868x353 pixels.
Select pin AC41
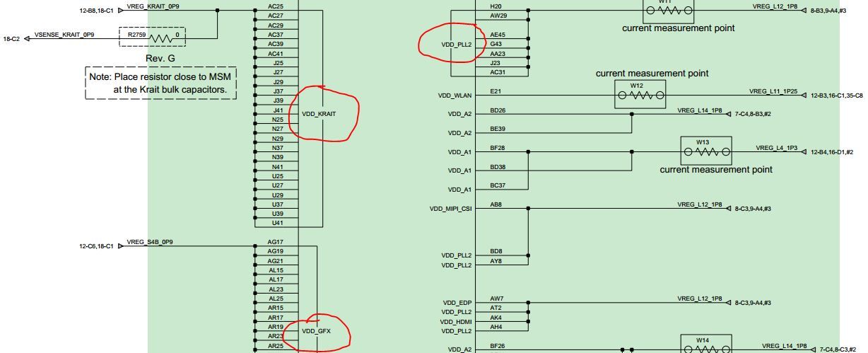(x=276, y=53)
